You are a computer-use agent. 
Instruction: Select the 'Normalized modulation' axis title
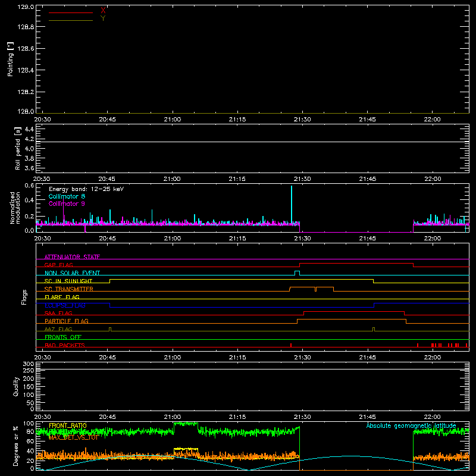15,208
